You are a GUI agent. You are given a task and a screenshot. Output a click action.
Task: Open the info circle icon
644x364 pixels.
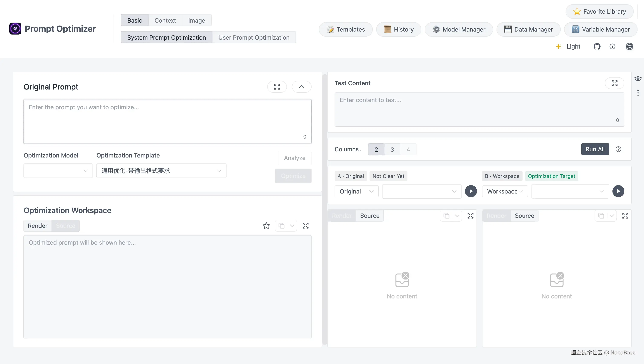(x=612, y=46)
